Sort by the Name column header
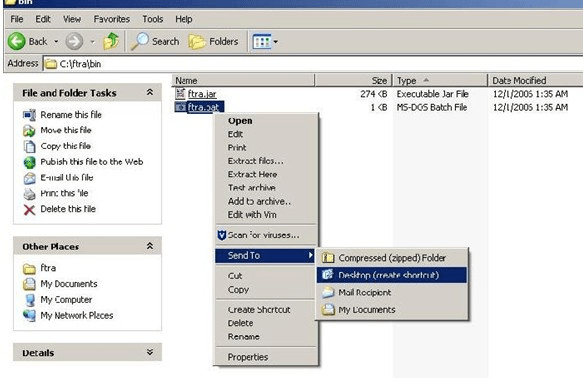Image resolution: width=583 pixels, height=378 pixels. (244, 80)
